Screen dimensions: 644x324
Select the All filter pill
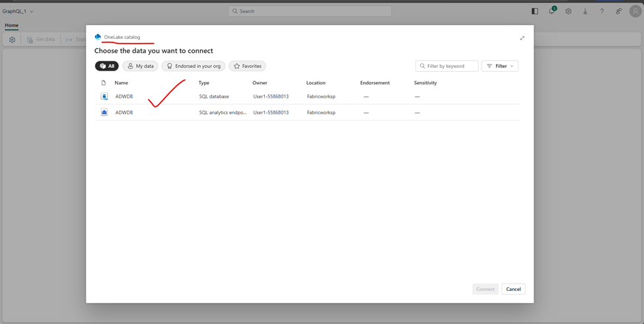click(106, 66)
